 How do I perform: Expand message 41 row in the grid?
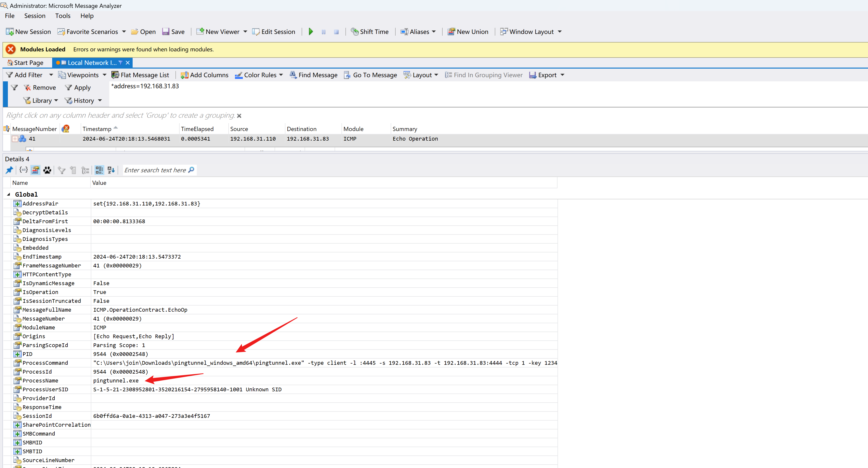(15, 139)
